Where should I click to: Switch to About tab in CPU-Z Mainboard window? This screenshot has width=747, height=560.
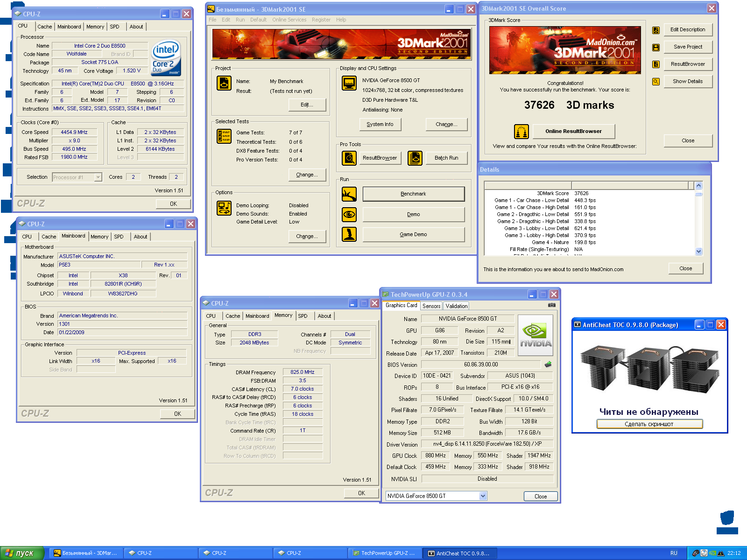[x=141, y=237]
